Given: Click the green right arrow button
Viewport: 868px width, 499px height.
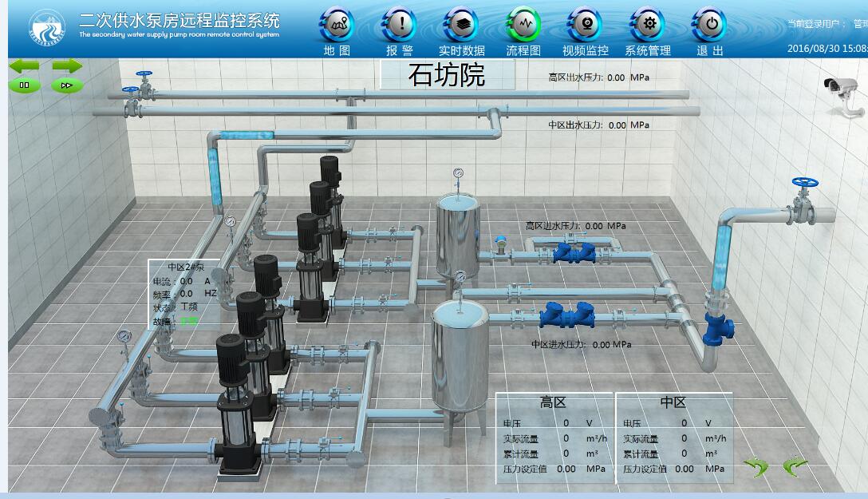Looking at the screenshot, I should [x=67, y=65].
